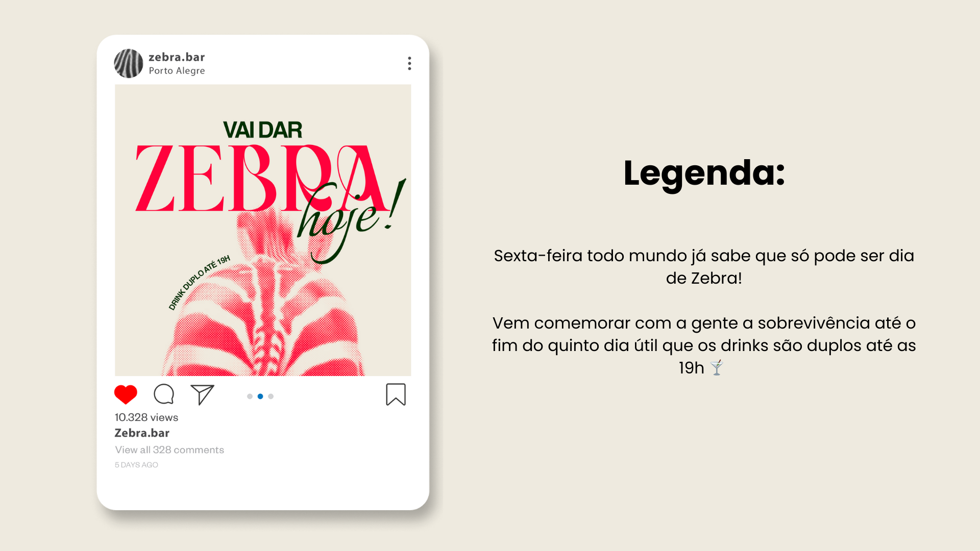Open the zebra.bar username in header
The height and width of the screenshot is (551, 980).
pos(177,57)
